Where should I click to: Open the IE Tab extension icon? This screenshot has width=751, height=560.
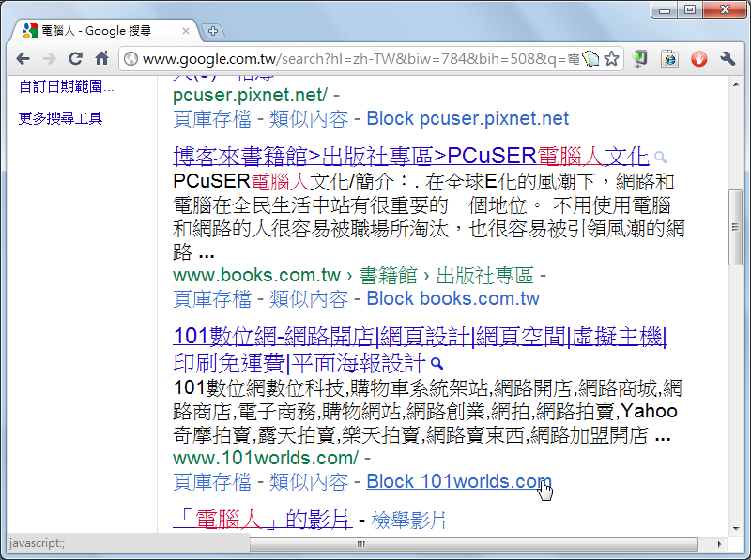[669, 58]
